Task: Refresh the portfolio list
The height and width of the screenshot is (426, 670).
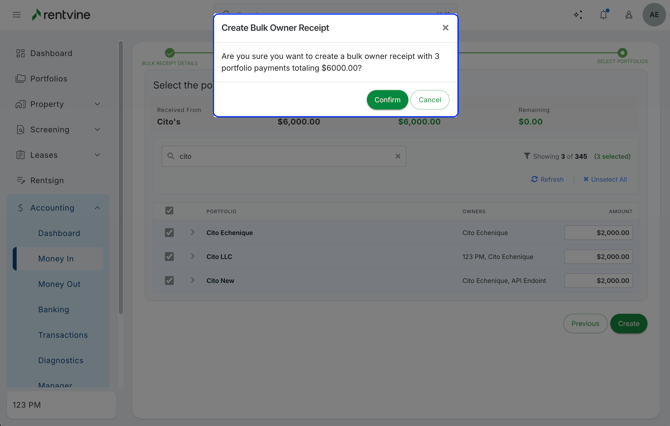Action: tap(547, 180)
